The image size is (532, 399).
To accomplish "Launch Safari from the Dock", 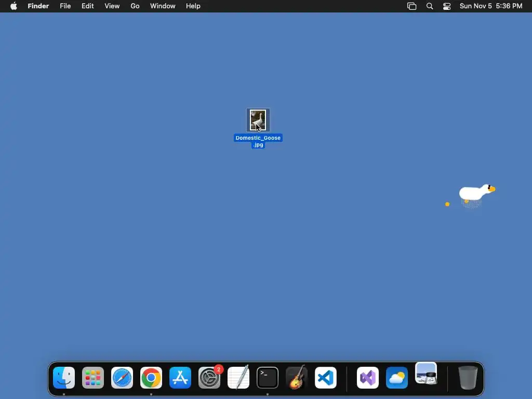I will click(x=122, y=378).
